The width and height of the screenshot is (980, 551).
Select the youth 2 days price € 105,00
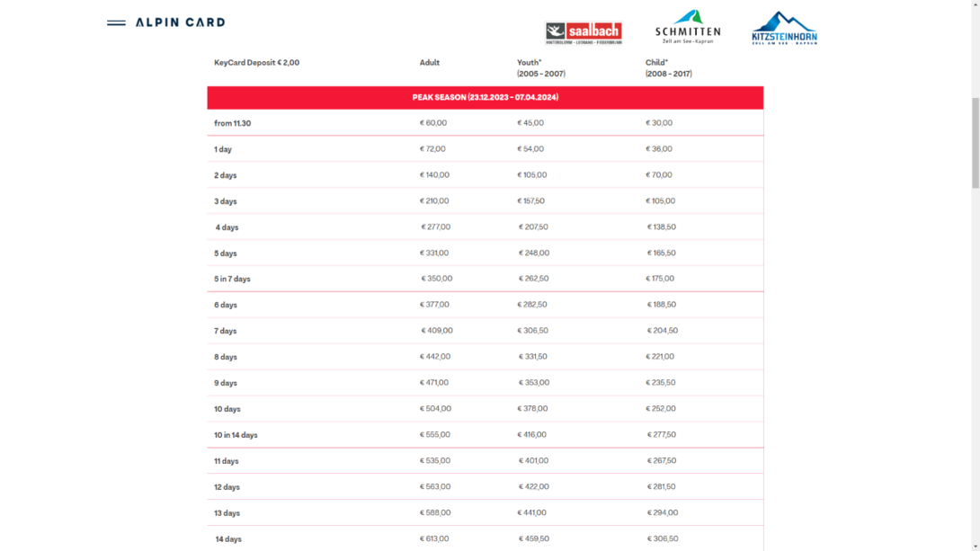click(x=532, y=175)
